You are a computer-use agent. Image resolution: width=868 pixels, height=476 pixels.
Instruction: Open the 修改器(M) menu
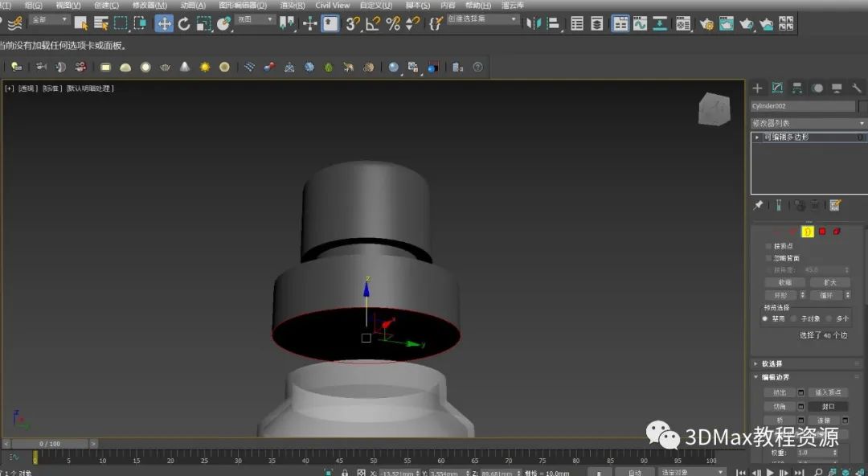pyautogui.click(x=149, y=5)
